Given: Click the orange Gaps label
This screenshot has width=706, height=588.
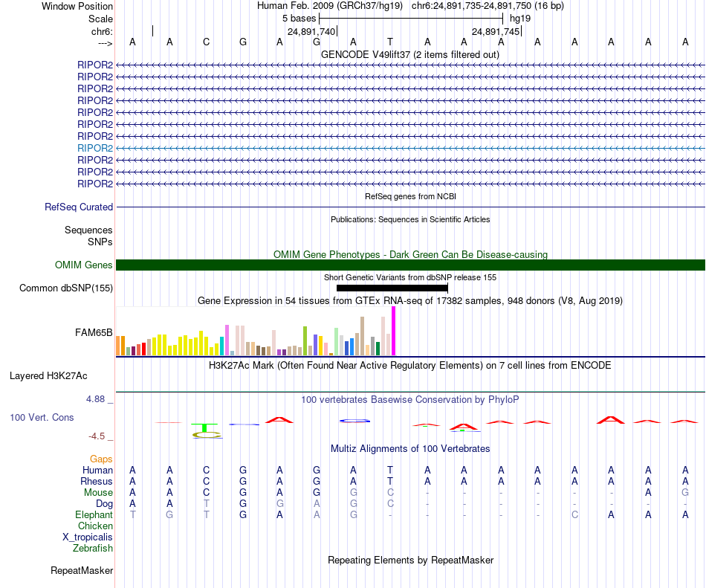Looking at the screenshot, I should click(101, 459).
